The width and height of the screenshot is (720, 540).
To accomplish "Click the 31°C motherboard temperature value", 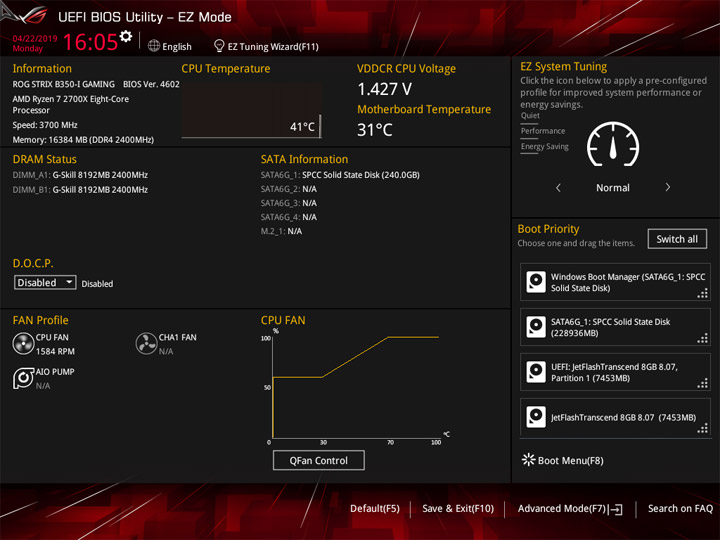I will (x=375, y=130).
